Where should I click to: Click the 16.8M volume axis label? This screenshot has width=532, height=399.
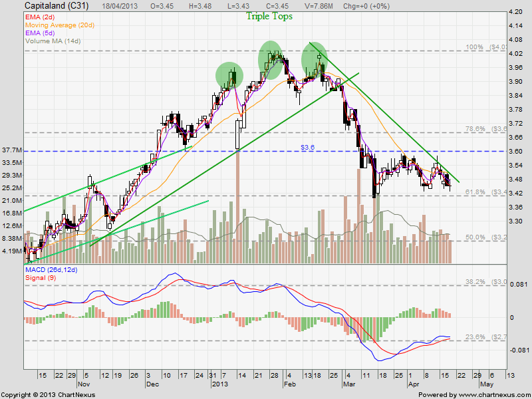[x=12, y=213]
